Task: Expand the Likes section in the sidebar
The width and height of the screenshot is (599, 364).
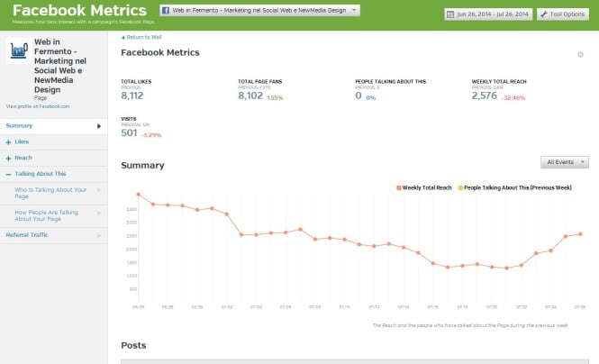Action: [x=8, y=141]
